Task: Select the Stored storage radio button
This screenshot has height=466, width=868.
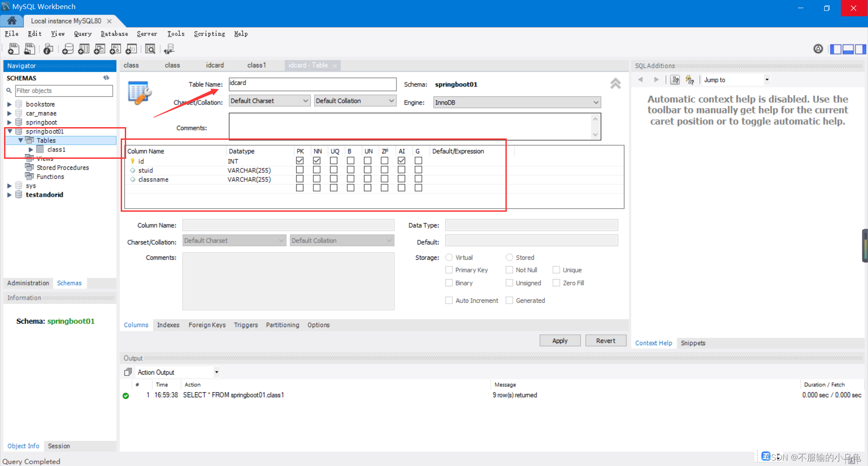Action: [x=509, y=257]
